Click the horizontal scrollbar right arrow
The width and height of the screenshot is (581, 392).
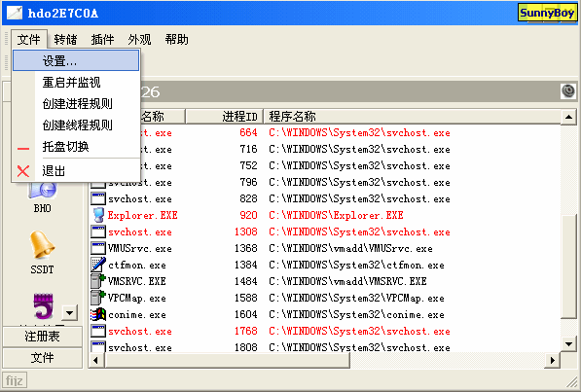(x=552, y=360)
